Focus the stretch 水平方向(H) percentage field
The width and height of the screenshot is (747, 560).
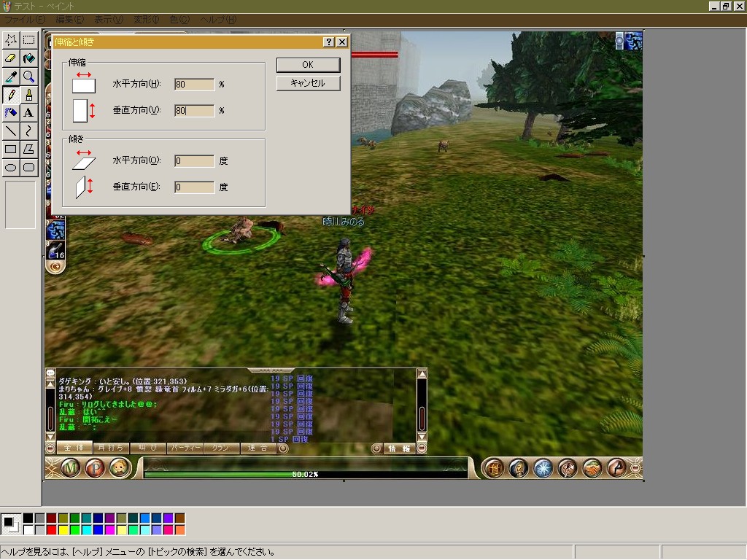pos(194,85)
